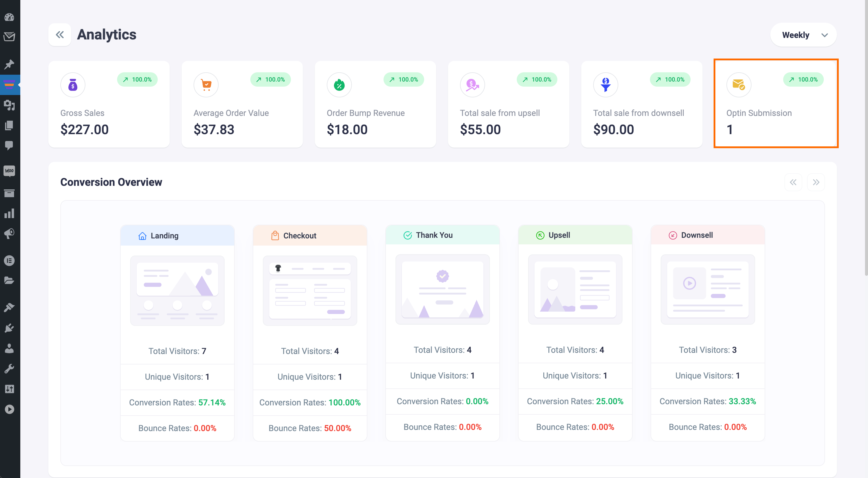This screenshot has height=478, width=868.
Task: Select the active WPFunnels sidebar icon
Action: [x=10, y=84]
